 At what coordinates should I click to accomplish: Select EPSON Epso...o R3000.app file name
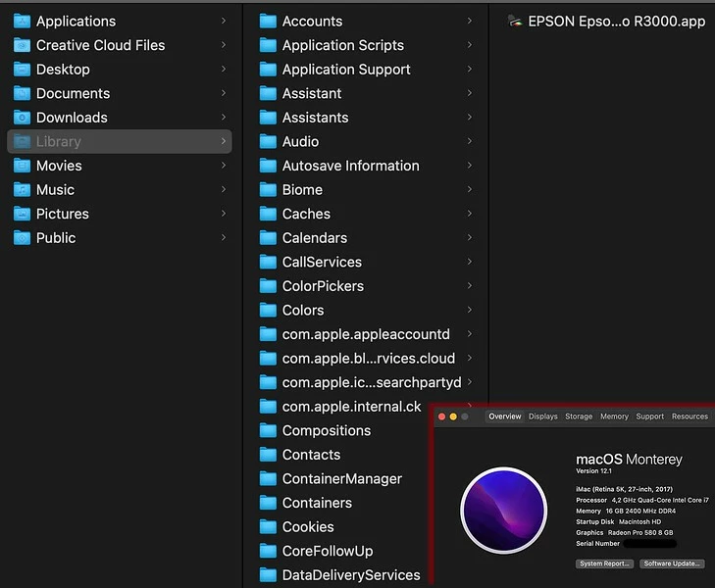(x=617, y=22)
